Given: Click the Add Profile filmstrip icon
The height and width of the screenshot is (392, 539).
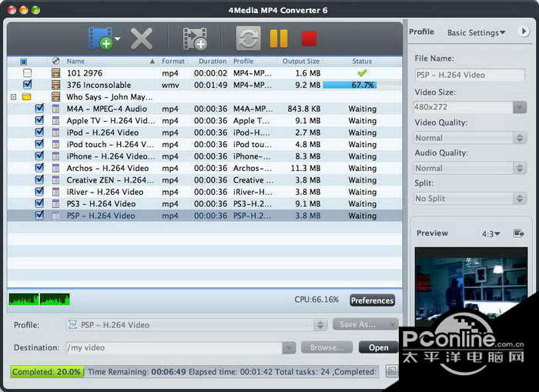Looking at the screenshot, I should tap(195, 39).
